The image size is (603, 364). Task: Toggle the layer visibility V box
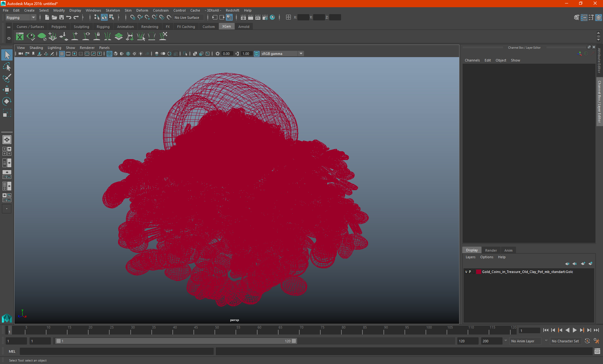(466, 272)
